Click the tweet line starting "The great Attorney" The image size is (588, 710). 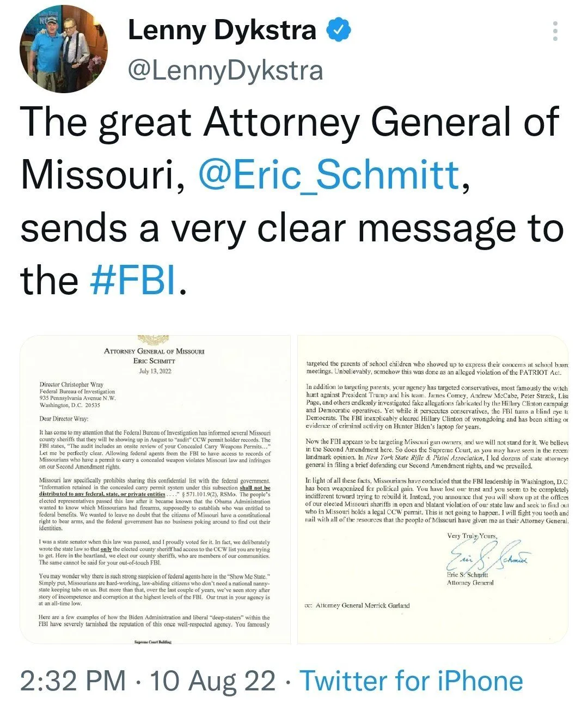289,122
